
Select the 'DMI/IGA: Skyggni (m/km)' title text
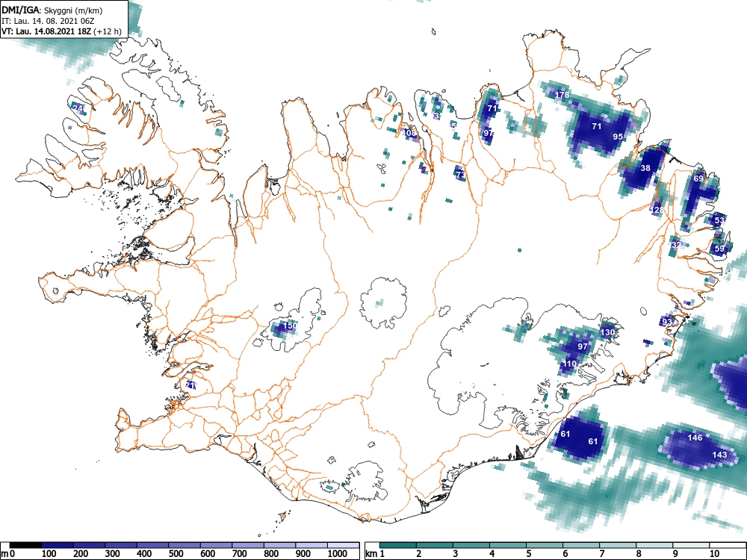(x=52, y=10)
